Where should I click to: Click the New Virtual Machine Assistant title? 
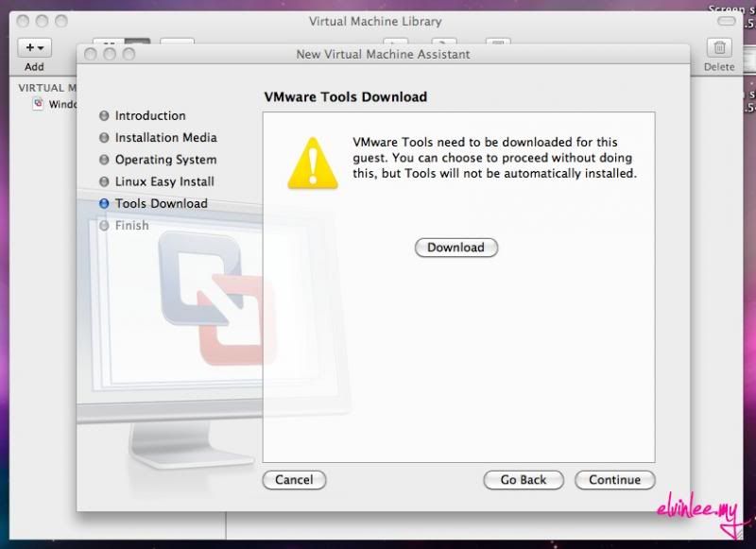tap(384, 54)
